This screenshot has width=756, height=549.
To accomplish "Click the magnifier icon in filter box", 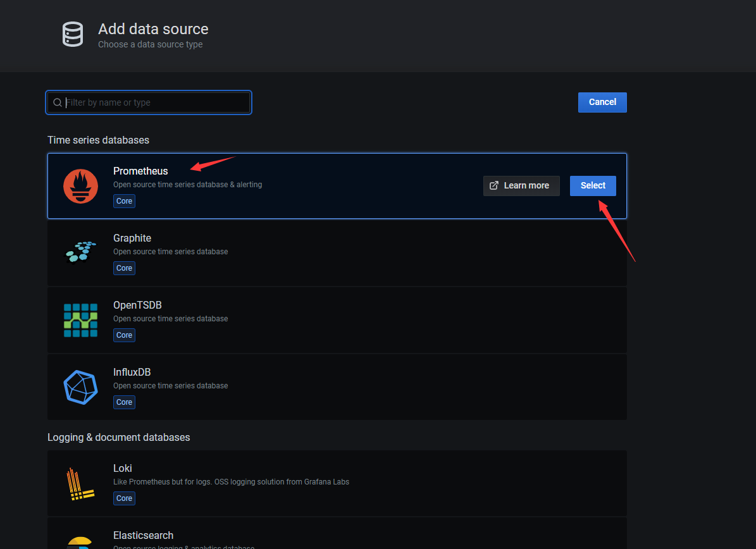I will (58, 102).
